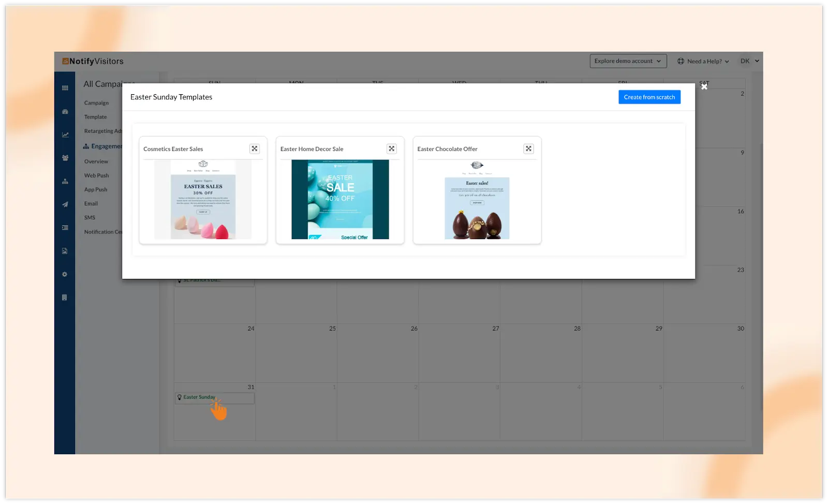The image size is (828, 504).
Task: Click the Create from scratch button
Action: pos(649,97)
